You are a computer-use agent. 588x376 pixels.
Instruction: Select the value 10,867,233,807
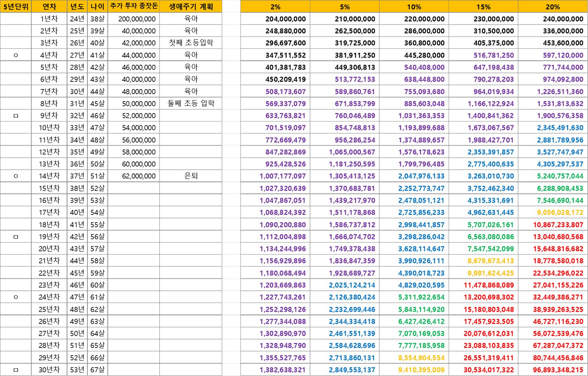pos(558,225)
